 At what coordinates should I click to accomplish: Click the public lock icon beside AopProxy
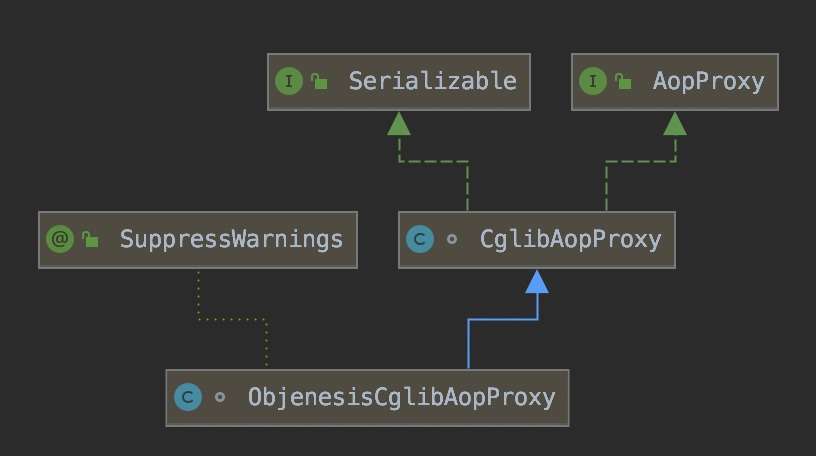pyautogui.click(x=624, y=82)
